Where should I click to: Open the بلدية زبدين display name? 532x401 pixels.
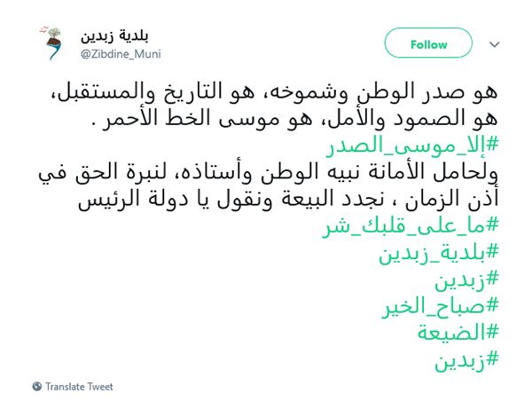pyautogui.click(x=114, y=36)
